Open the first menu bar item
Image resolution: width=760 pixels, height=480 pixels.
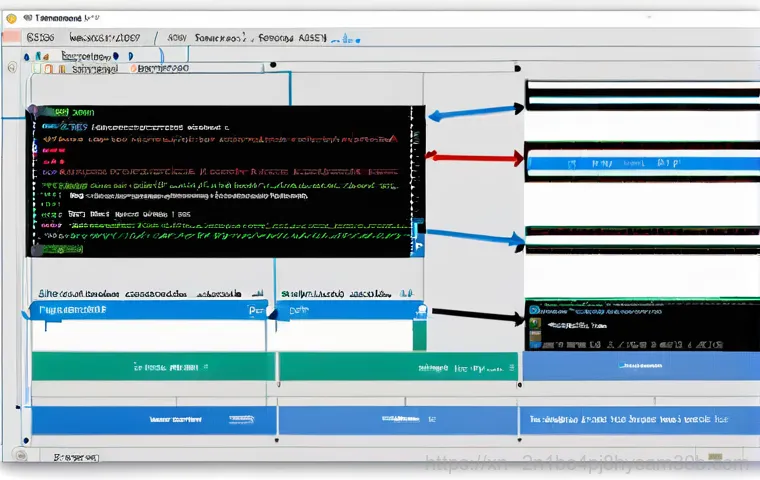tap(42, 37)
